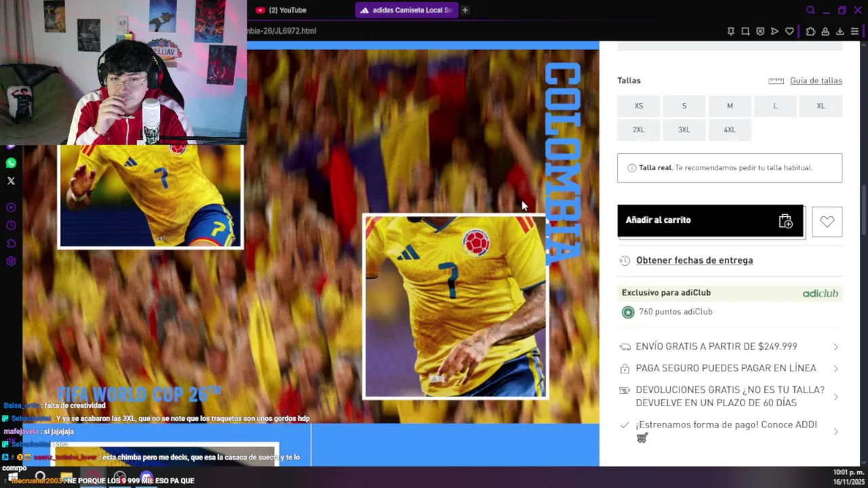This screenshot has width=868, height=488.
Task: Add page to bookmarks heart icon
Action: coord(789,31)
